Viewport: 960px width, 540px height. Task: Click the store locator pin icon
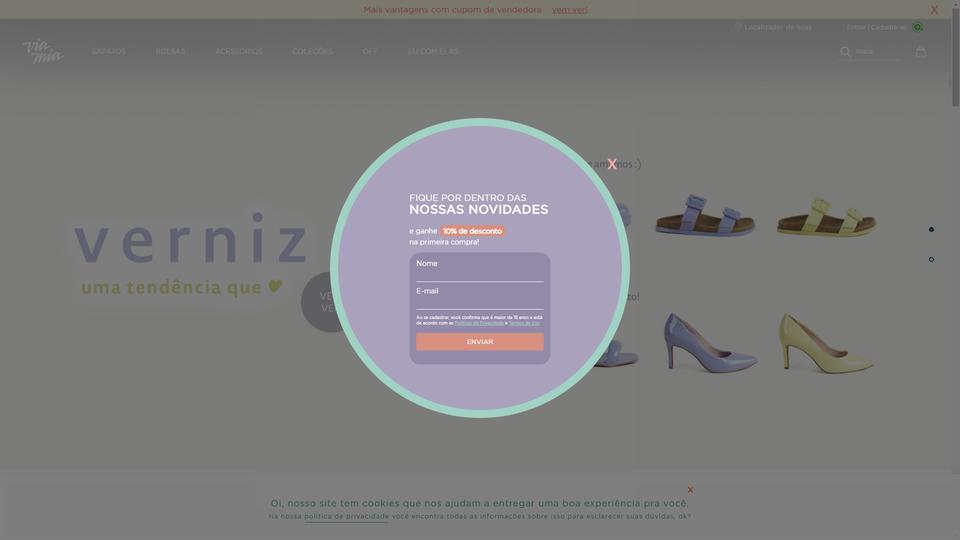click(738, 27)
